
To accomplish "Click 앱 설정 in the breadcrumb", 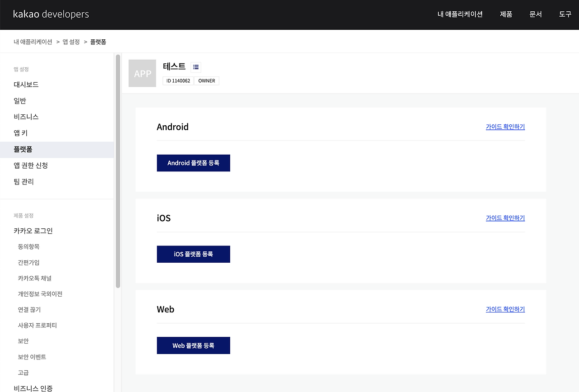I will pyautogui.click(x=71, y=41).
